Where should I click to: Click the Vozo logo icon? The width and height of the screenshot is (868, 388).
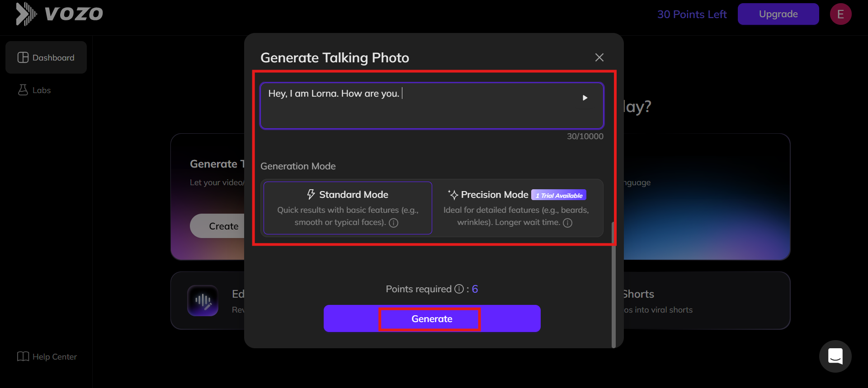click(26, 14)
